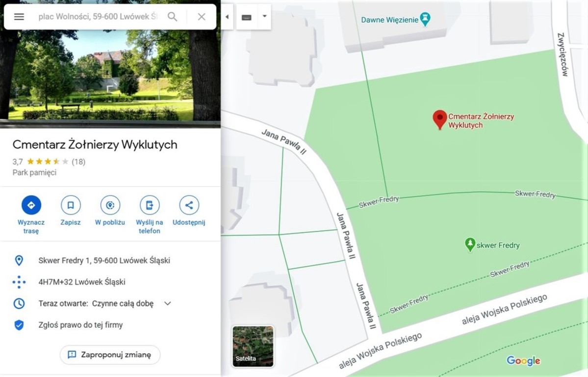588x377 pixels.
Task: Click the Dawne Więzienie map marker
Action: click(425, 19)
